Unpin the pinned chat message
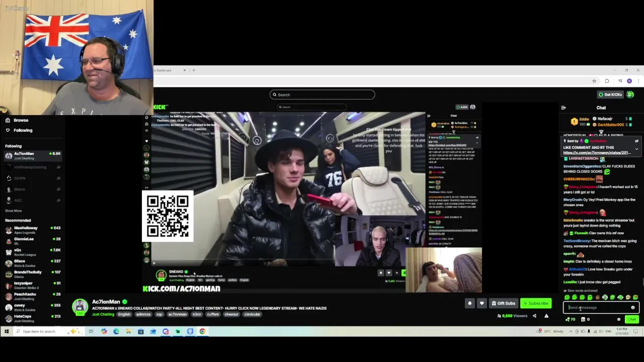Viewport: 644px width, 362px height. [x=636, y=141]
